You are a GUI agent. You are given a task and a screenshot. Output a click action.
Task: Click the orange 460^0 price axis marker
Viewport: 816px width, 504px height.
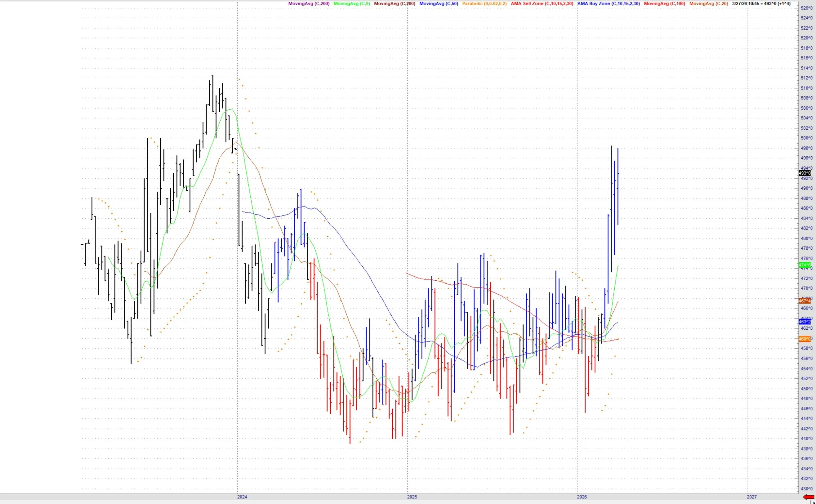pyautogui.click(x=804, y=339)
